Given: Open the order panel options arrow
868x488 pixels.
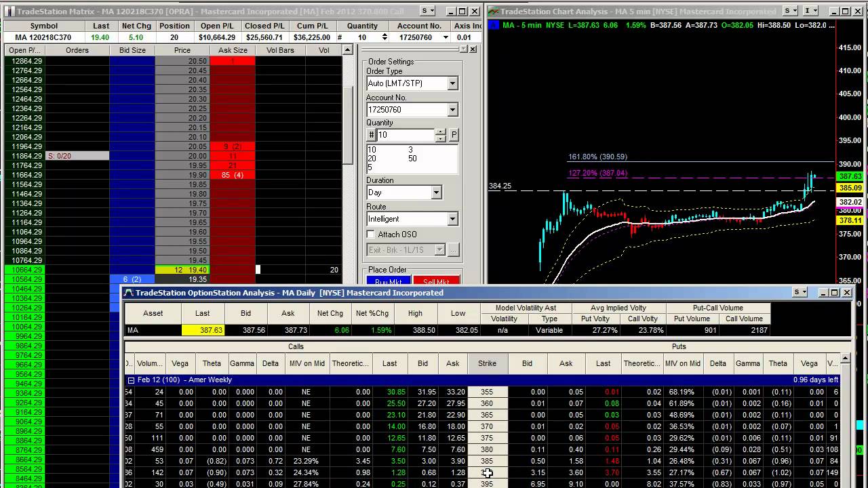Looking at the screenshot, I should [463, 49].
